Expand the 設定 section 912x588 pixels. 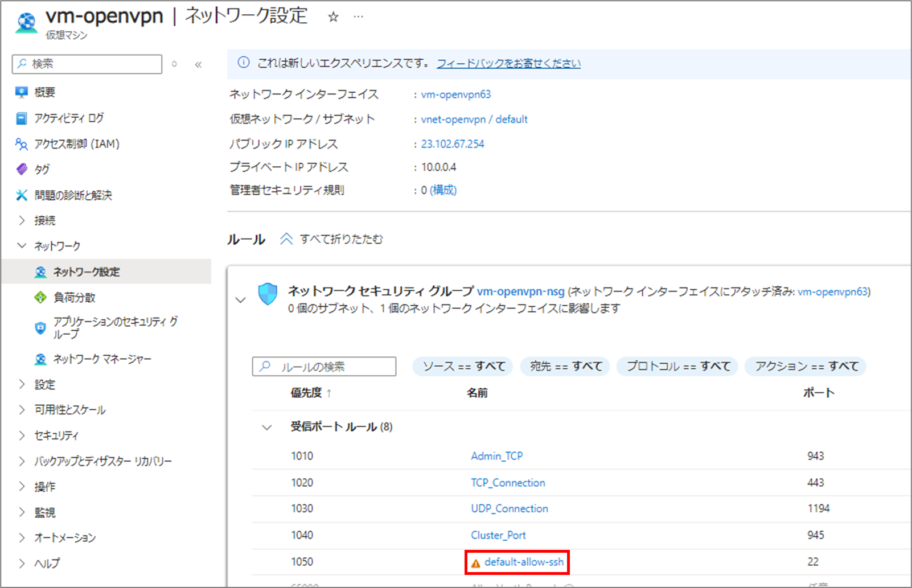(22, 384)
